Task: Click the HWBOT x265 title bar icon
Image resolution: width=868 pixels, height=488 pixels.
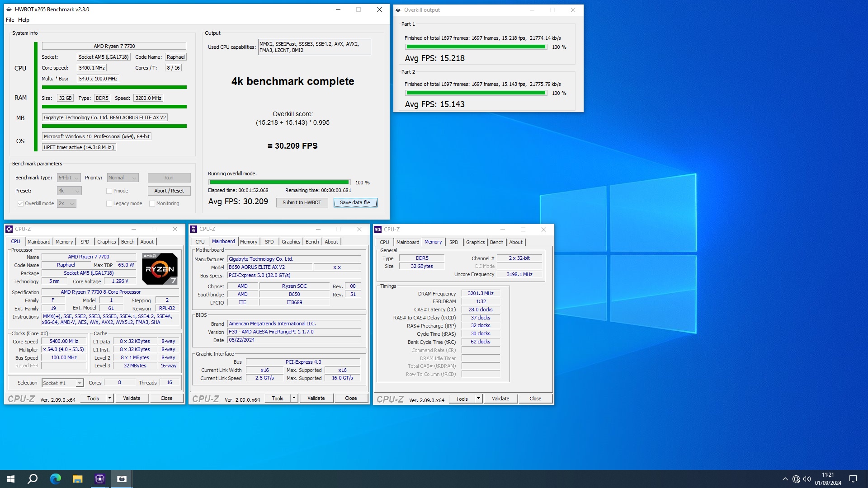Action: 9,9
